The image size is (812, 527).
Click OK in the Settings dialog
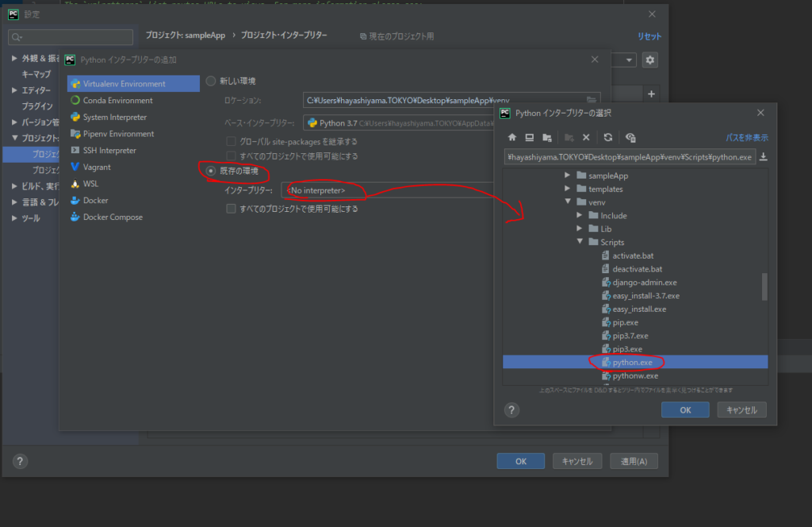click(520, 461)
